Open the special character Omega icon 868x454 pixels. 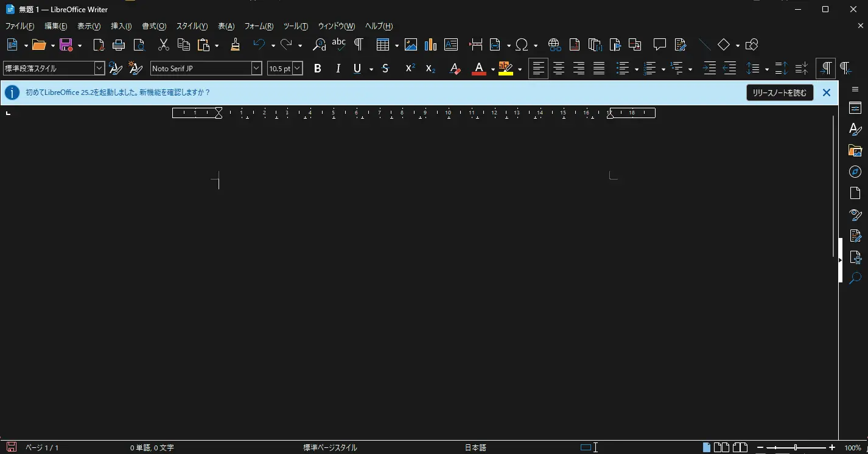(522, 44)
